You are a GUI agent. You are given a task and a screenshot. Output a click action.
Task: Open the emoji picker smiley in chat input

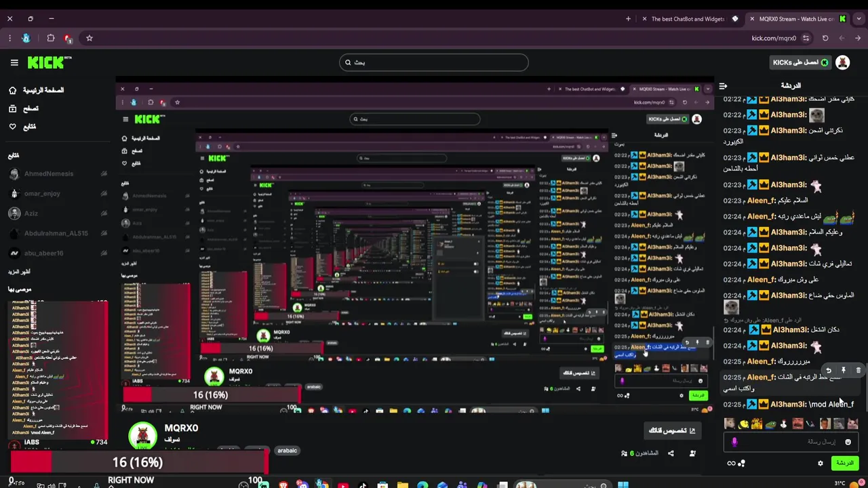pos(848,442)
